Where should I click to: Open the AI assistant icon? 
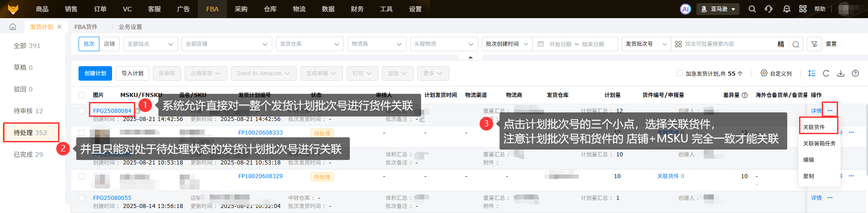[685, 9]
